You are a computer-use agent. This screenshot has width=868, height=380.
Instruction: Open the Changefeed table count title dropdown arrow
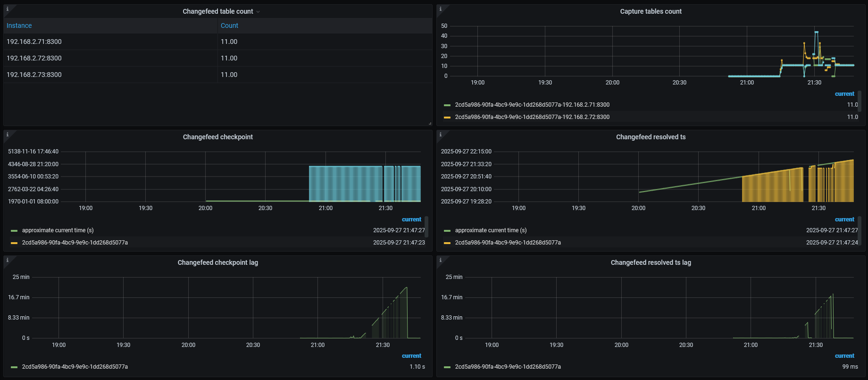[x=258, y=12]
